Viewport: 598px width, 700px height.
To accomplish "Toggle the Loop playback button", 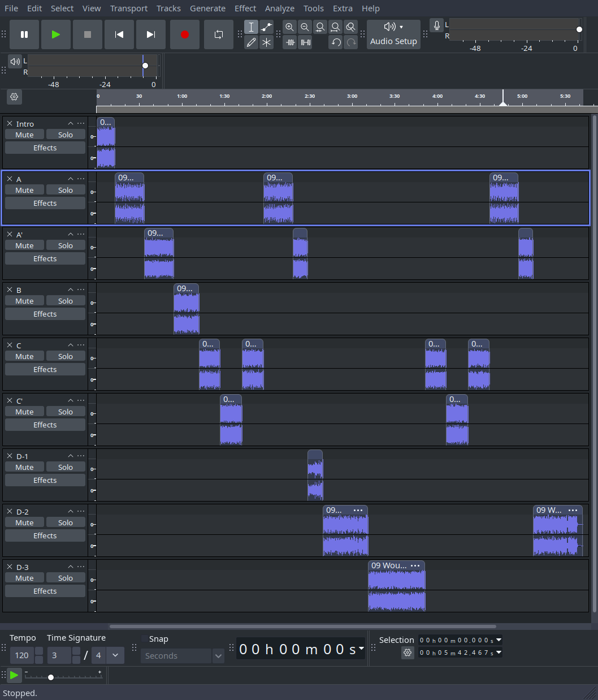I will pos(219,34).
